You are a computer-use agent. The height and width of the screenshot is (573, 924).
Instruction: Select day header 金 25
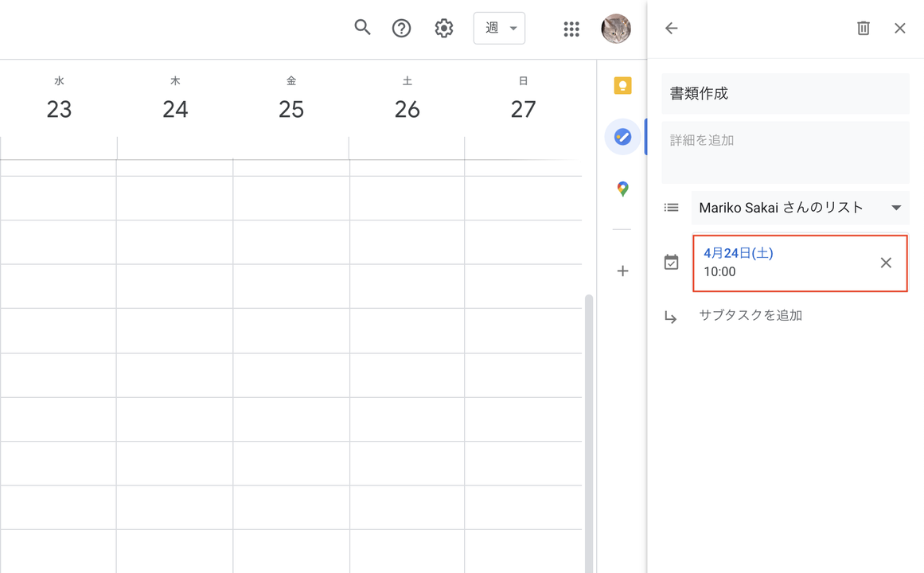(291, 99)
